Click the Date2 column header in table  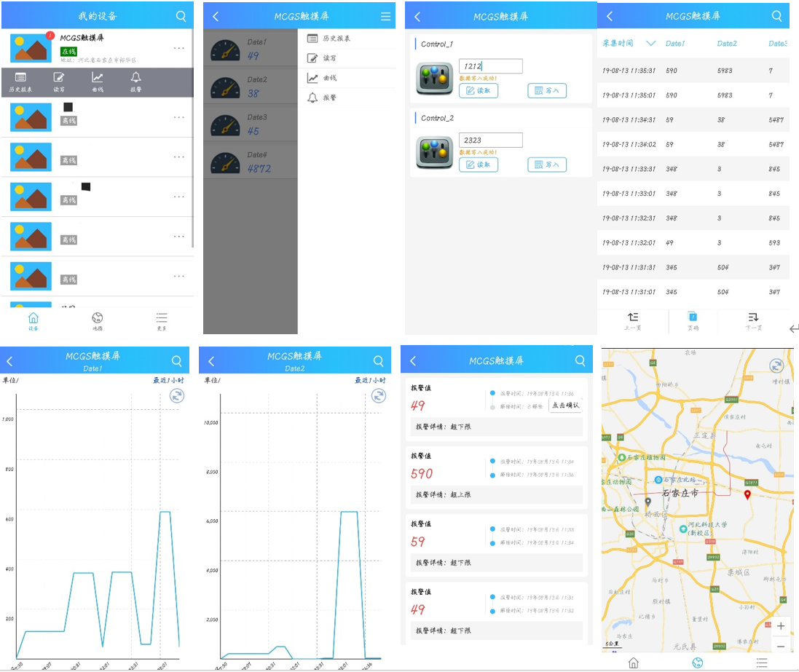click(x=727, y=44)
